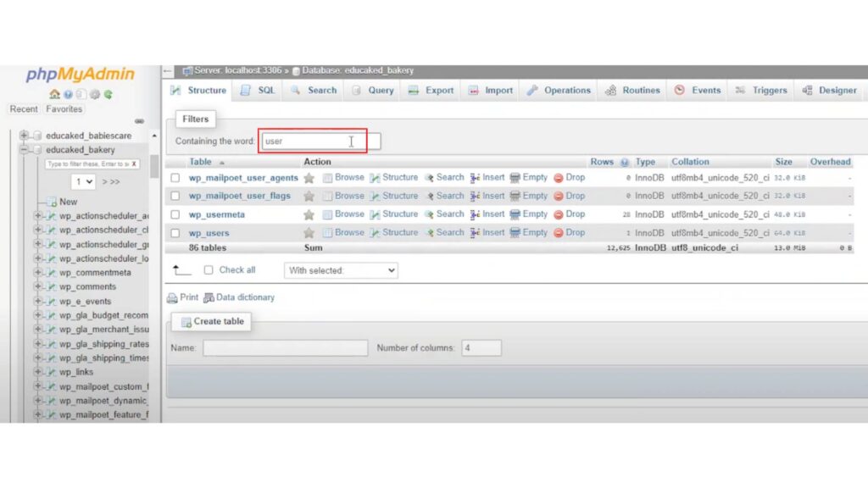
Task: Open the Favorites link
Action: coord(64,109)
